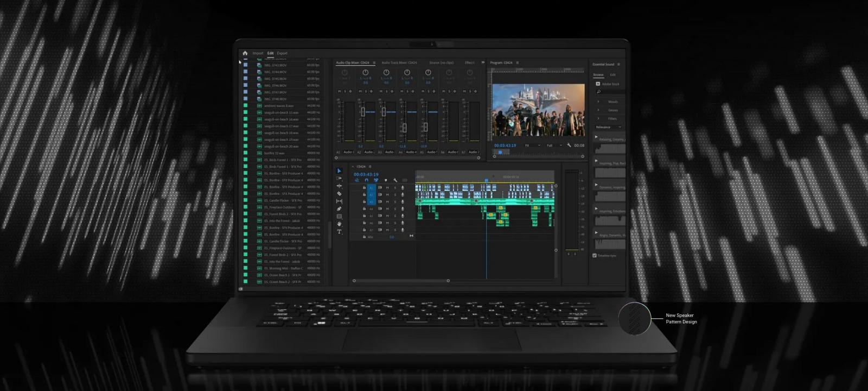
Task: Expand the Moods category
Action: point(599,102)
